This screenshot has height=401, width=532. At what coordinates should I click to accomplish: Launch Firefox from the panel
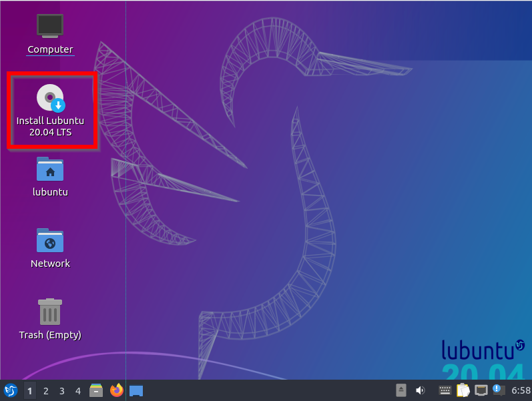(116, 390)
